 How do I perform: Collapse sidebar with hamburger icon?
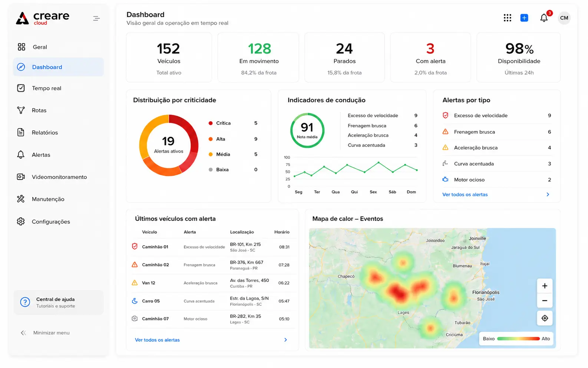click(x=96, y=18)
